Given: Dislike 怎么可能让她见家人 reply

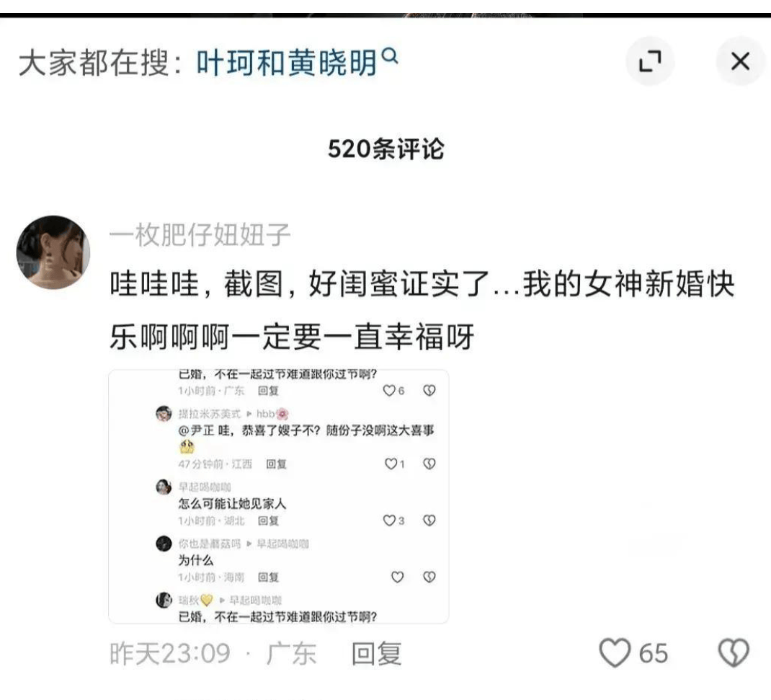Looking at the screenshot, I should (429, 520).
